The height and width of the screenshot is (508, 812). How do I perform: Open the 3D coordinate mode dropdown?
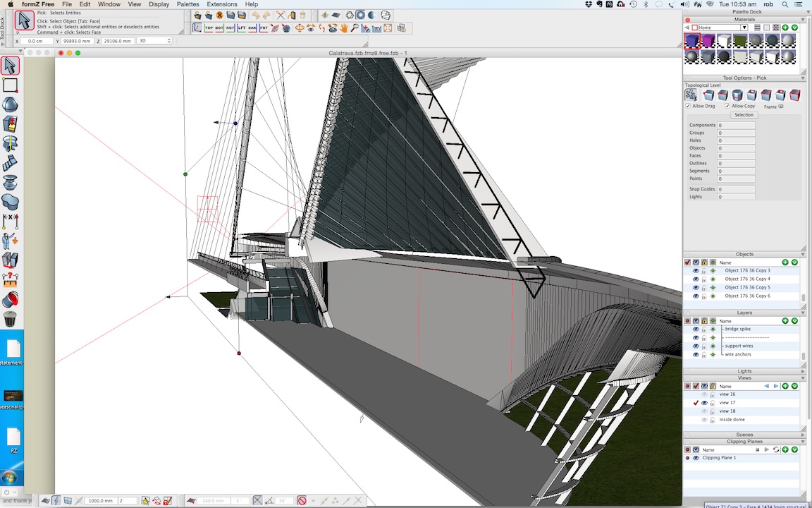pyautogui.click(x=154, y=40)
